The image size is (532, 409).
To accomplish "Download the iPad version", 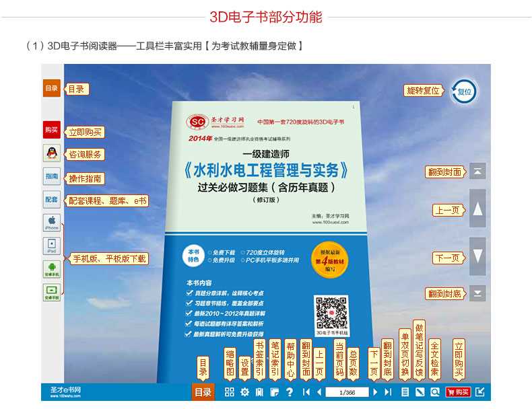I will pos(52,246).
